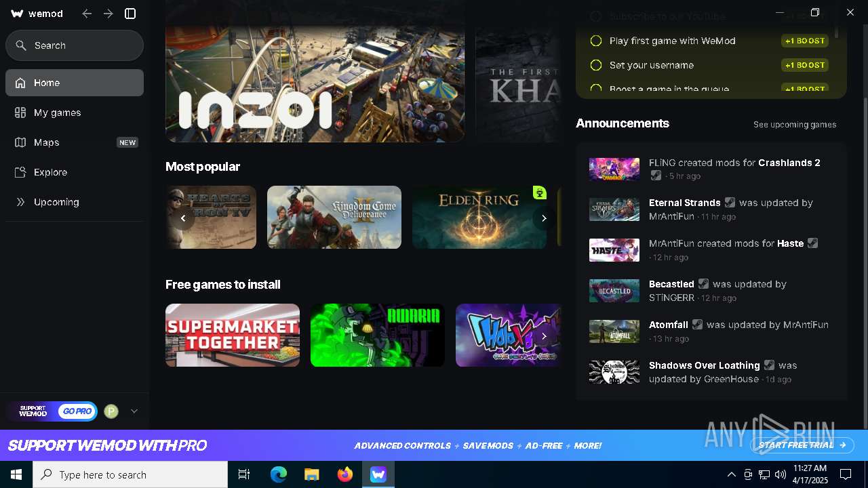
Task: Click the Crashlands 2 title text
Action: click(x=789, y=163)
